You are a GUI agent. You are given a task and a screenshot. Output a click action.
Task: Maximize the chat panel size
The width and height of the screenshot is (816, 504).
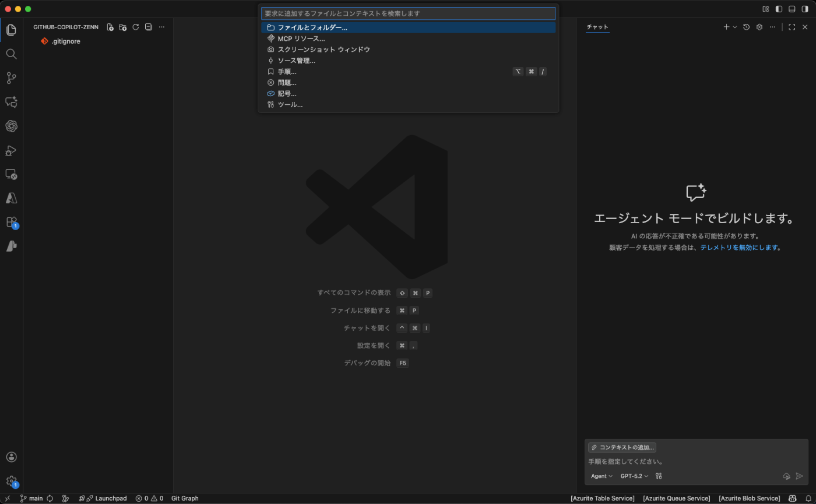point(792,27)
